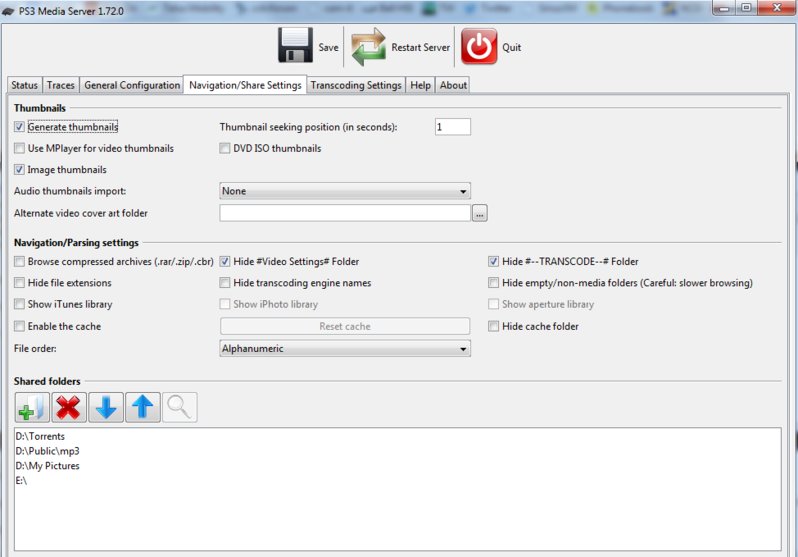
Task: Open the Traces tab
Action: 61,85
